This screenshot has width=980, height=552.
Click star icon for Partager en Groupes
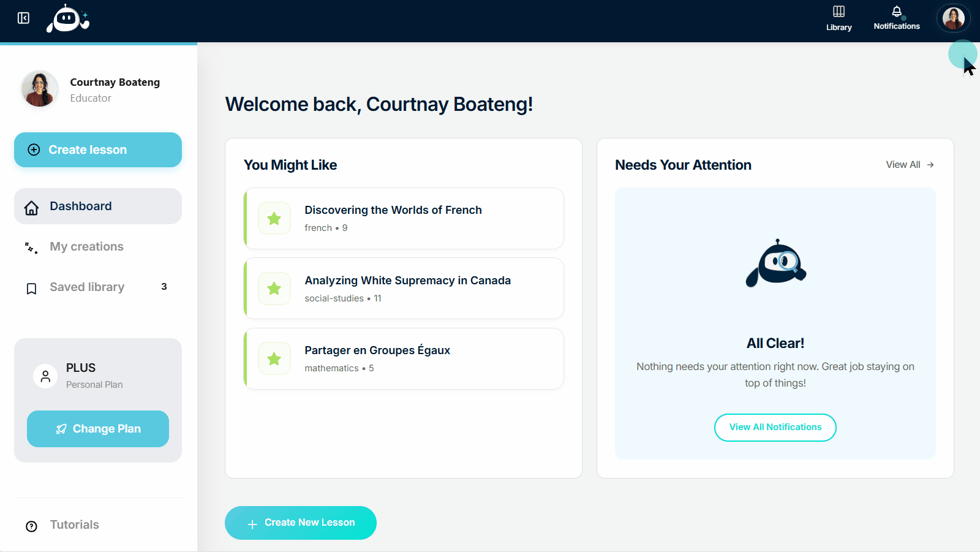point(274,359)
